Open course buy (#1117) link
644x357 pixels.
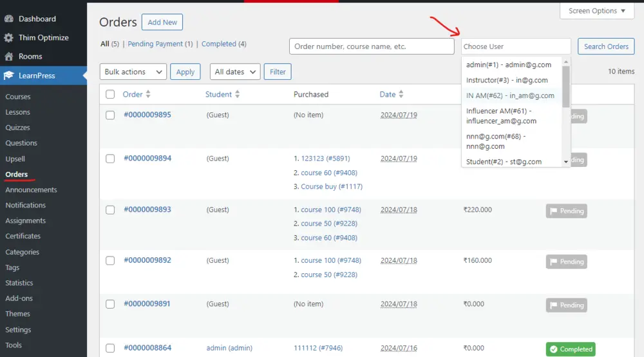(x=332, y=186)
